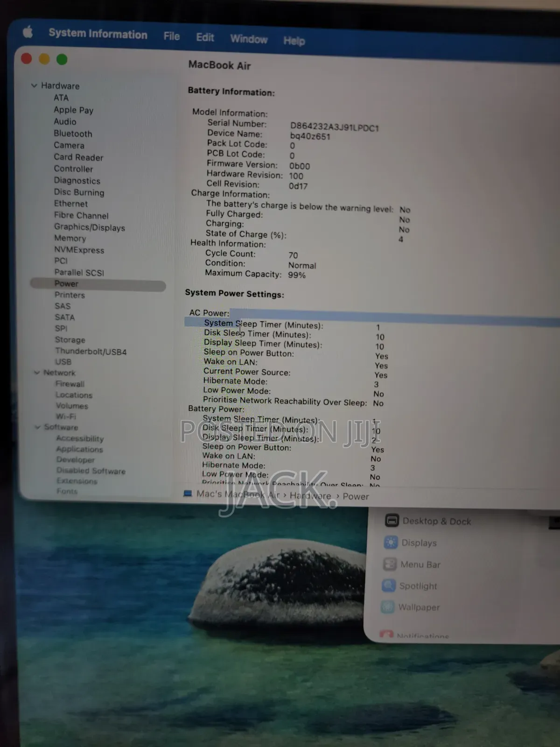Select Developer under Software
Image resolution: width=560 pixels, height=747 pixels.
pos(76,460)
